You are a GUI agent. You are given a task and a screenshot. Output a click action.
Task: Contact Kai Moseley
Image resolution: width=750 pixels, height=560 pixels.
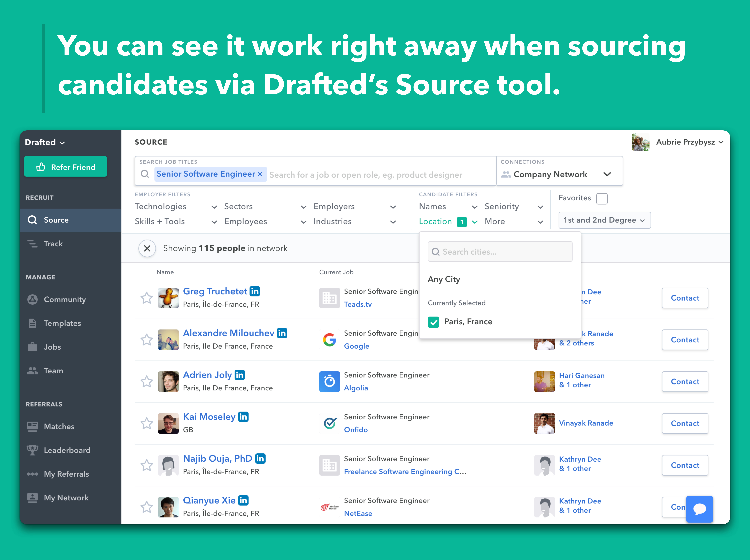click(x=685, y=423)
